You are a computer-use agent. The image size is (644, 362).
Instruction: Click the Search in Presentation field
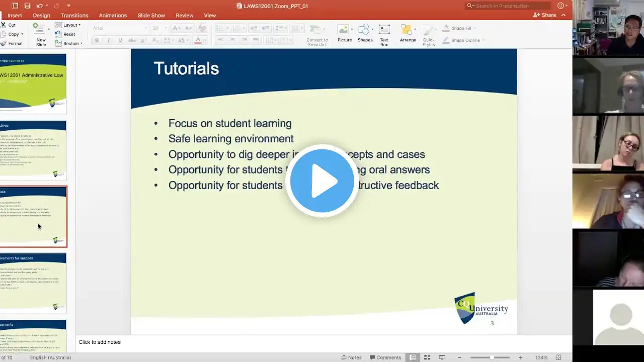pyautogui.click(x=508, y=6)
